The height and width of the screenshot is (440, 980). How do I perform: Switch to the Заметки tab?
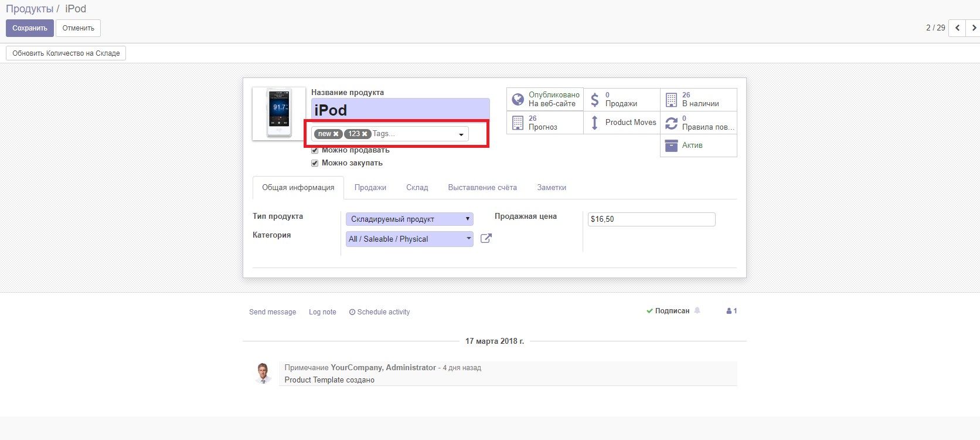pyautogui.click(x=552, y=188)
